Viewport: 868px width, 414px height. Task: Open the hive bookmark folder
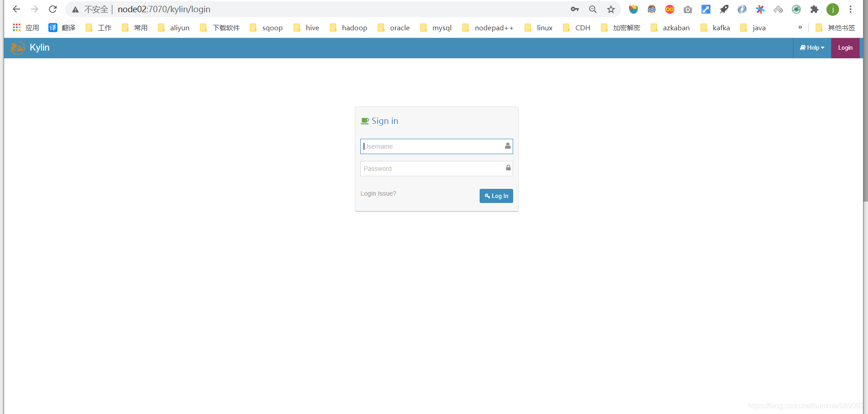[x=306, y=28]
